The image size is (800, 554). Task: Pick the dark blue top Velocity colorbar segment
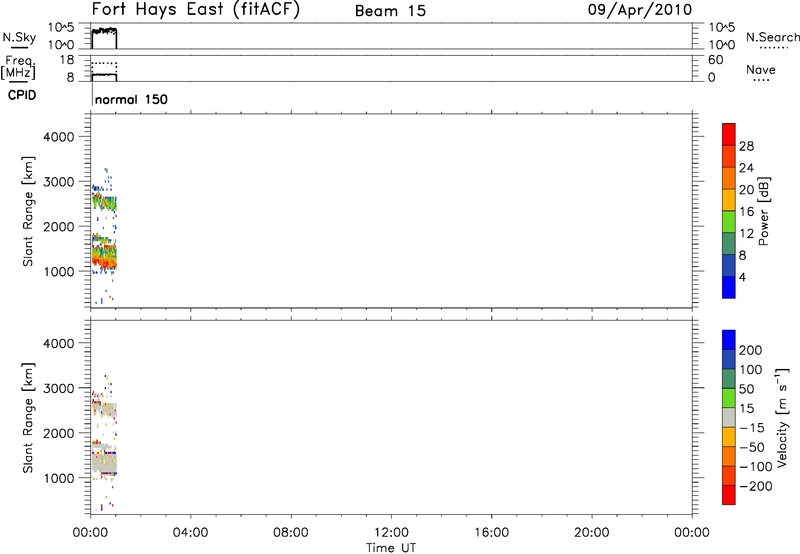point(729,339)
